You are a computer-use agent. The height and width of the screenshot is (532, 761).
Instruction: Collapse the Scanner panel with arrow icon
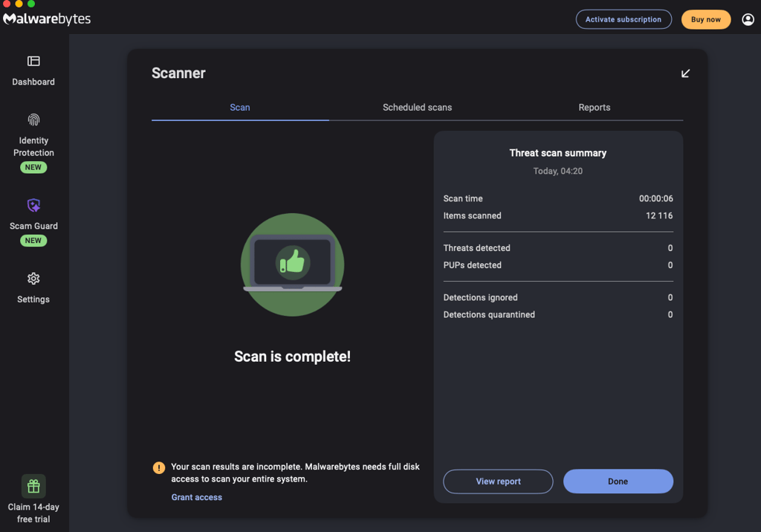[x=685, y=74]
